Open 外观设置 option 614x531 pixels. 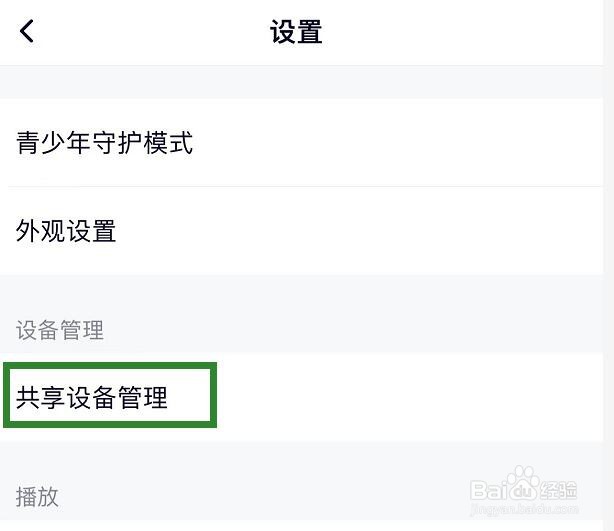tap(301, 231)
